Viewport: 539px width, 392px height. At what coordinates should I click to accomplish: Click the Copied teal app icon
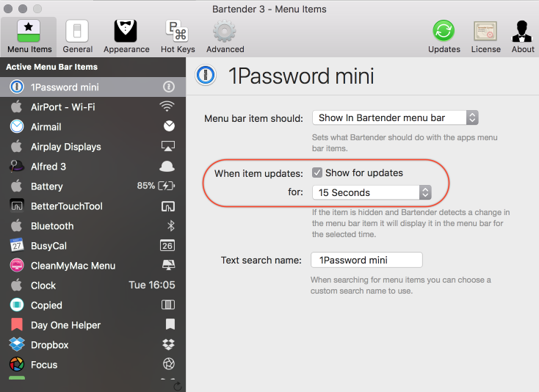[17, 305]
